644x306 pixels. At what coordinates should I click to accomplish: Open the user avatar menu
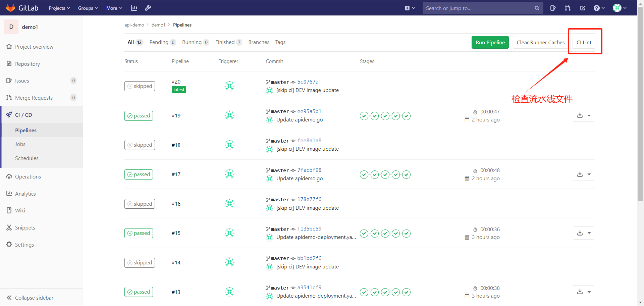pos(620,8)
